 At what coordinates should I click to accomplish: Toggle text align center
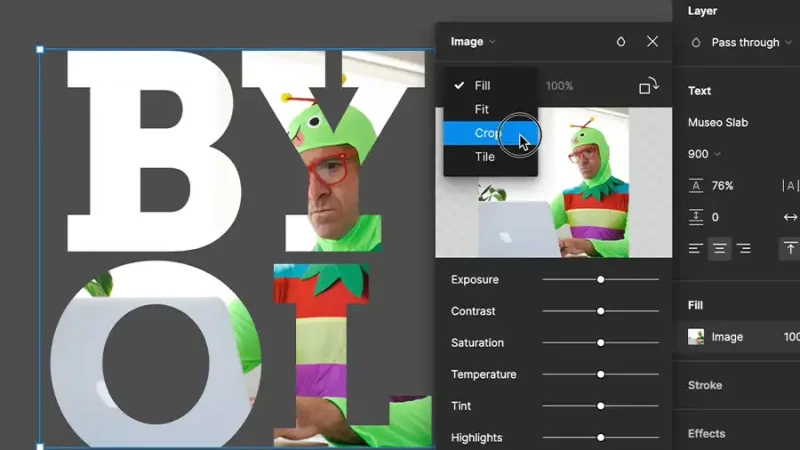719,248
